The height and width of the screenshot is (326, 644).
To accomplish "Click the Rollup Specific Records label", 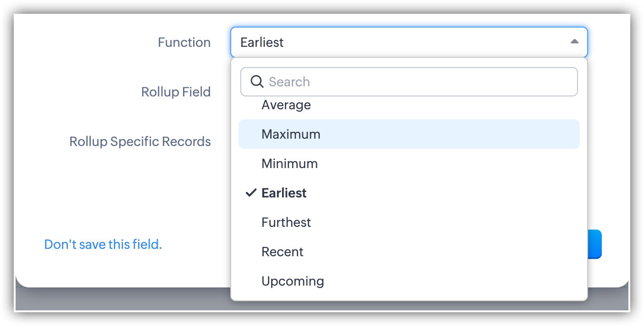I will pyautogui.click(x=140, y=141).
